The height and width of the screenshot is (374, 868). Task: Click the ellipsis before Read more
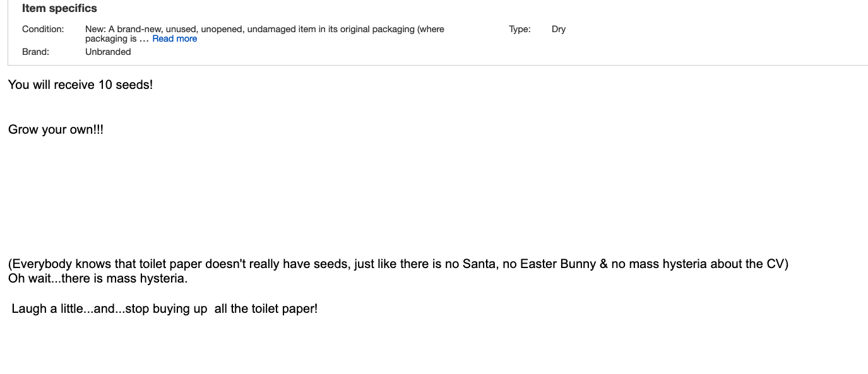pos(144,39)
